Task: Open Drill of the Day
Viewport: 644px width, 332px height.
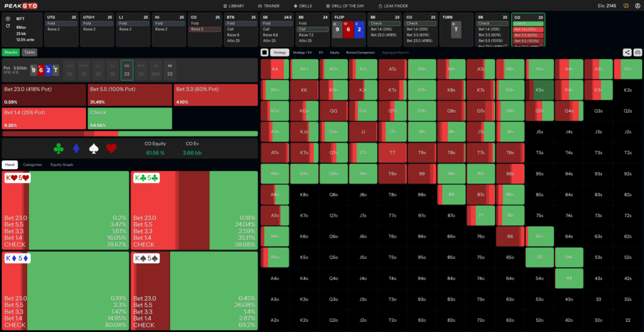Action: tap(345, 6)
